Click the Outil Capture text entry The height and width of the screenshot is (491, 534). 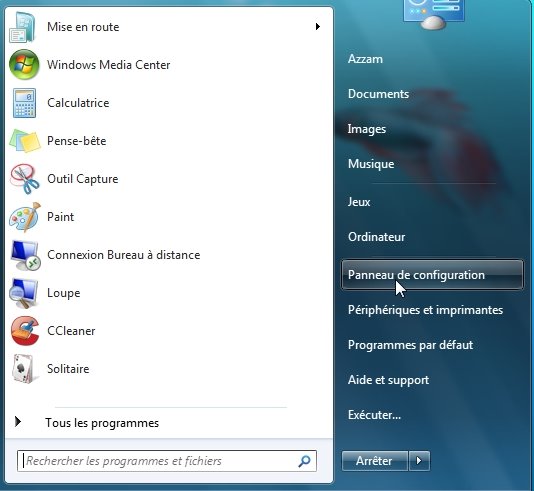tap(83, 179)
